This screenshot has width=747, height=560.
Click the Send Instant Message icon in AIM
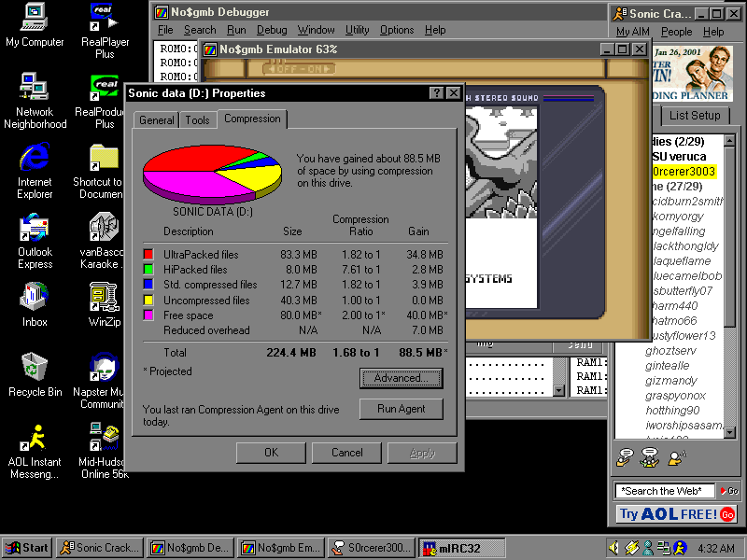625,457
